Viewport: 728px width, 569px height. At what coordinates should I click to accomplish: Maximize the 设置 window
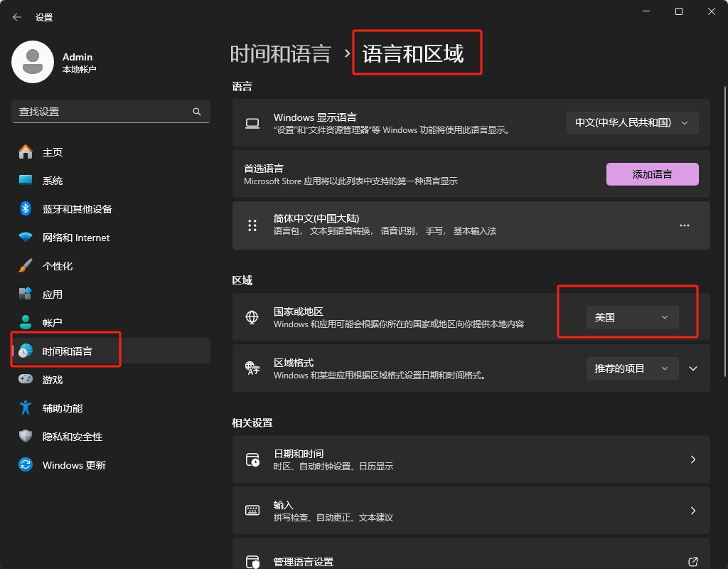tap(678, 11)
